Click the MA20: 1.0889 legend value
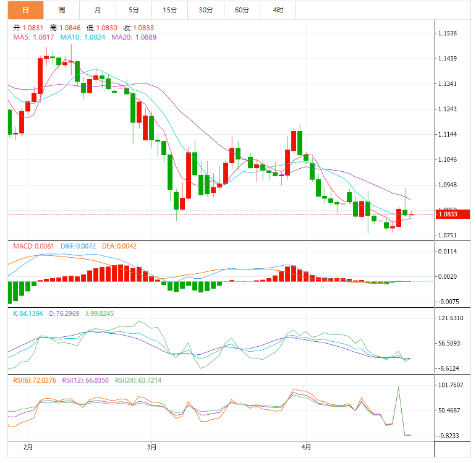476x463 pixels. click(x=134, y=37)
